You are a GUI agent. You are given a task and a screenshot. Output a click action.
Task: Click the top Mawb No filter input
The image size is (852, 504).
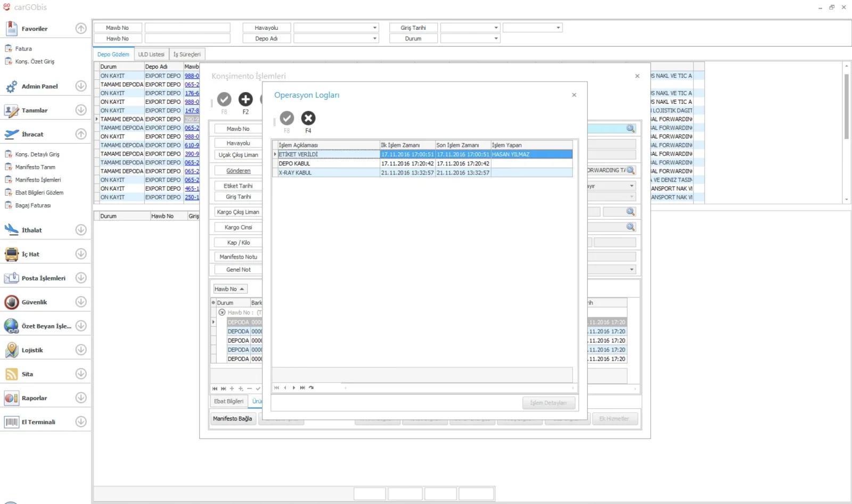point(187,28)
